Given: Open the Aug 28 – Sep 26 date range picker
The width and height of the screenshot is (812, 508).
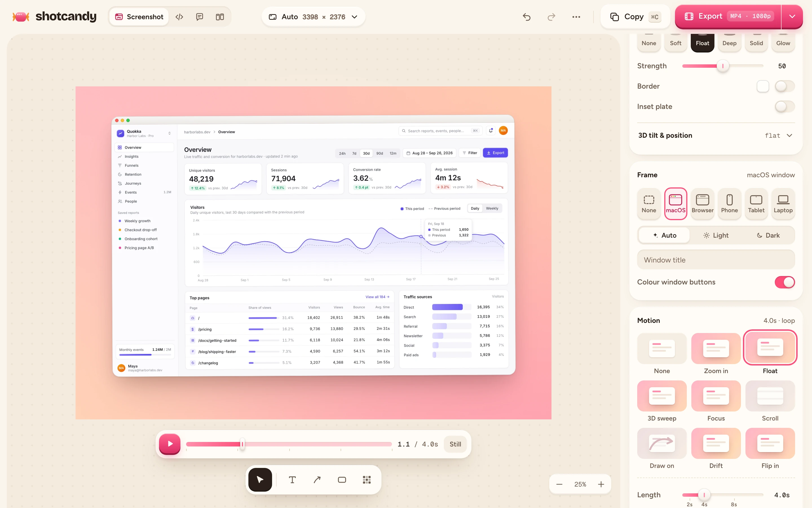Looking at the screenshot, I should point(429,153).
